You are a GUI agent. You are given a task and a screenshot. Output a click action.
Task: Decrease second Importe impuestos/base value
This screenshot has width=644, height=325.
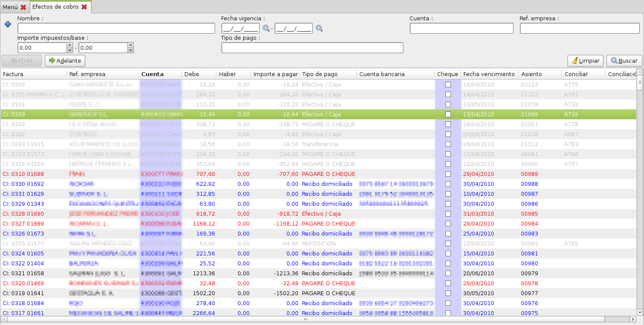130,50
